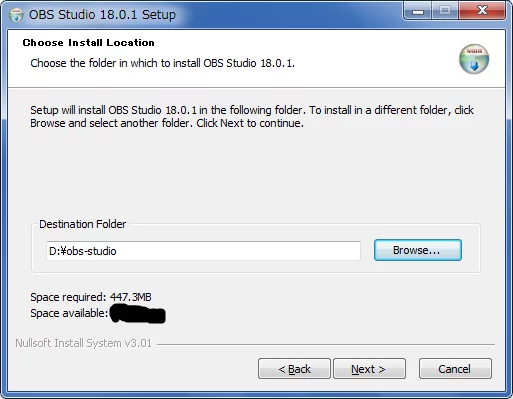This screenshot has width=513, height=399.
Task: Click the "Choose Install Location" heading
Action: [x=89, y=43]
